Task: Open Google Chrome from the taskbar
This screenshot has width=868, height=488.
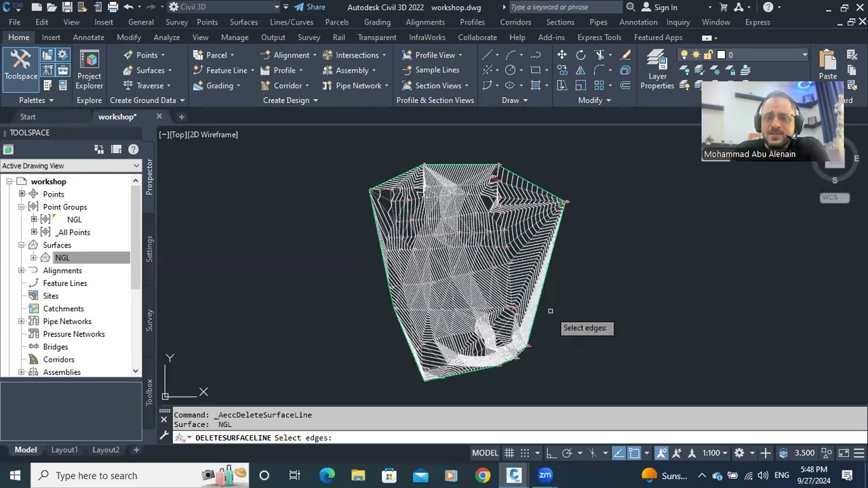Action: pos(483,476)
